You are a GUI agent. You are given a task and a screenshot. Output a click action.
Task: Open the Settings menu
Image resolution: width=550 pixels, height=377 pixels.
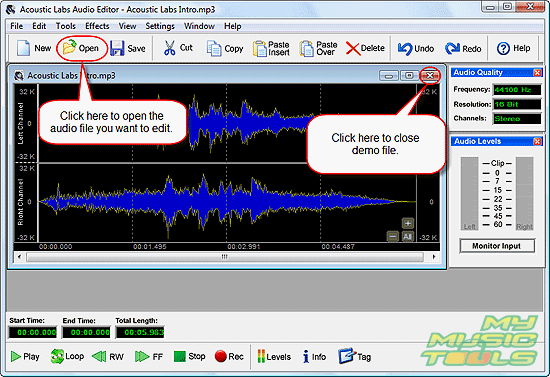[160, 26]
